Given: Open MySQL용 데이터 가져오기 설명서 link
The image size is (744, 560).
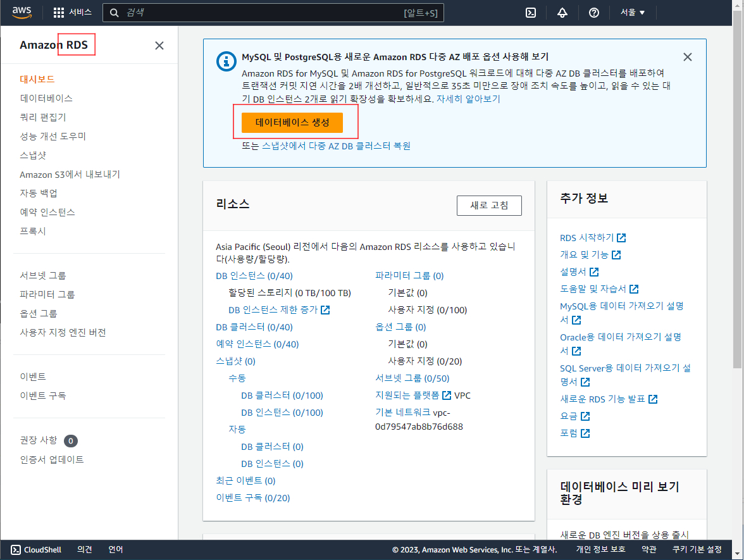Looking at the screenshot, I should (x=621, y=313).
